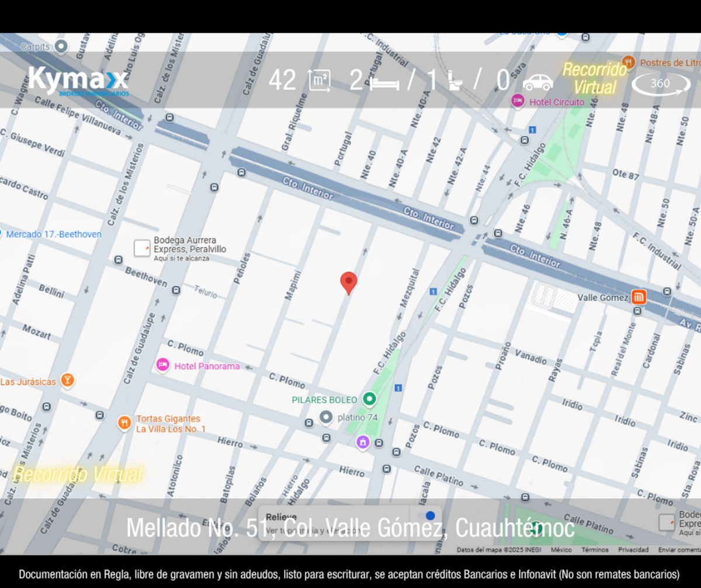Click the Las Jurásicas bar marker
Screen dimensions: 701x588
coord(68,381)
